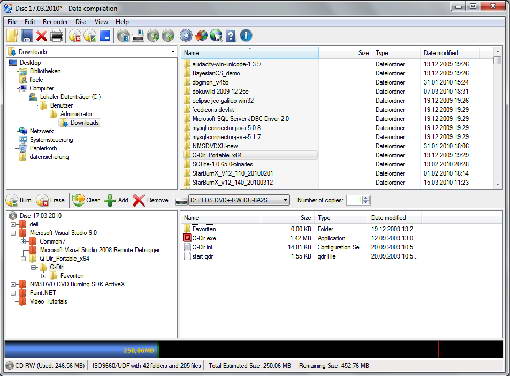This screenshot has width=510, height=376.
Task: Select Administrator folder in the tree
Action: [x=76, y=114]
